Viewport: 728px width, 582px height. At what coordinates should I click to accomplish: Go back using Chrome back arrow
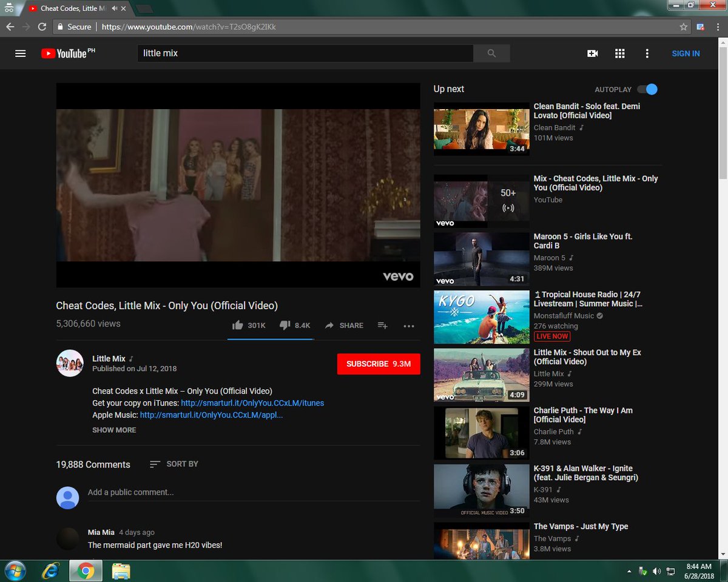[10, 27]
